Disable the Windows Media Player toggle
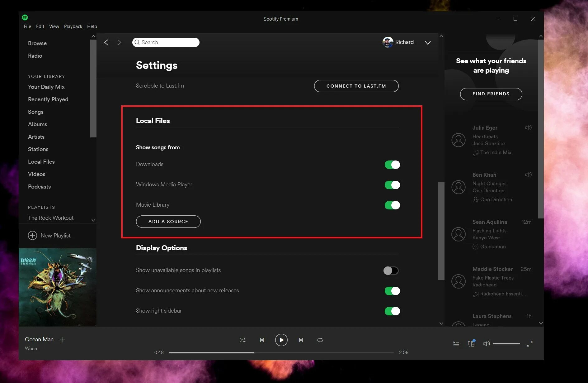The image size is (588, 383). point(392,185)
